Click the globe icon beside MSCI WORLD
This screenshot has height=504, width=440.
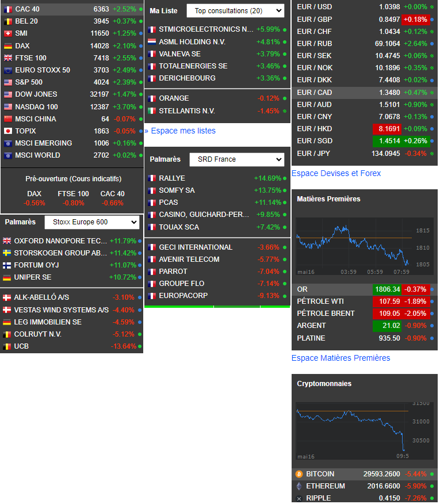[8, 155]
